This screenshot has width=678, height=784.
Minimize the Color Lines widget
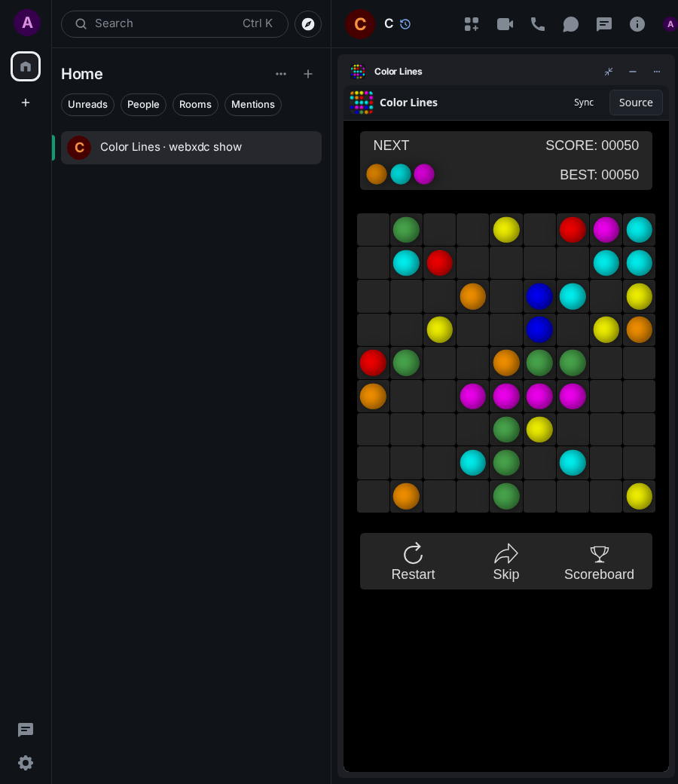633,72
